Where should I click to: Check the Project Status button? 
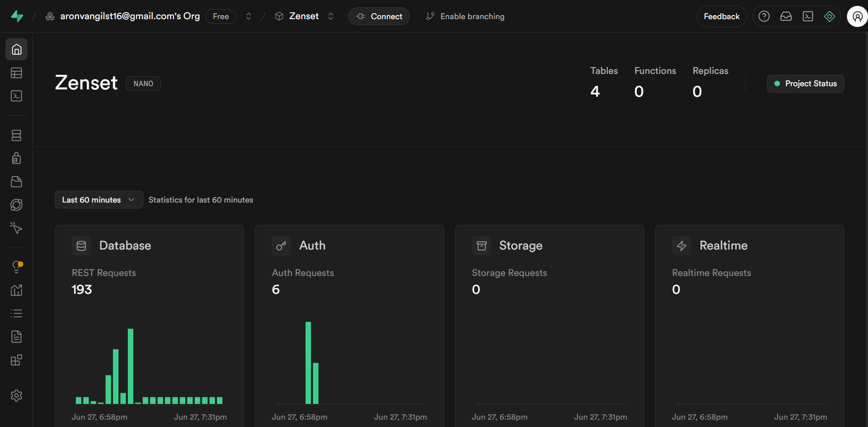(805, 83)
